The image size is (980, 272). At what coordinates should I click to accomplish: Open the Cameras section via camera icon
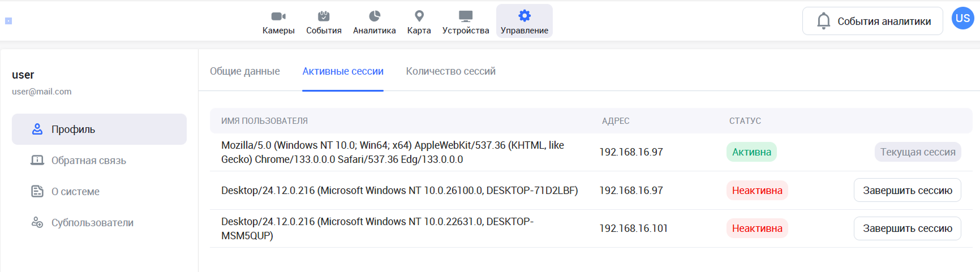(x=278, y=16)
